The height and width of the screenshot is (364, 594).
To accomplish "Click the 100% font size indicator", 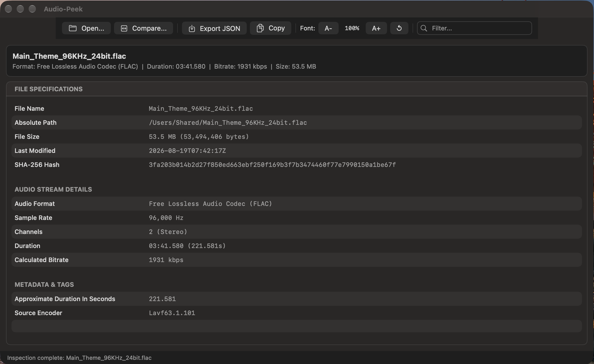I will point(352,28).
